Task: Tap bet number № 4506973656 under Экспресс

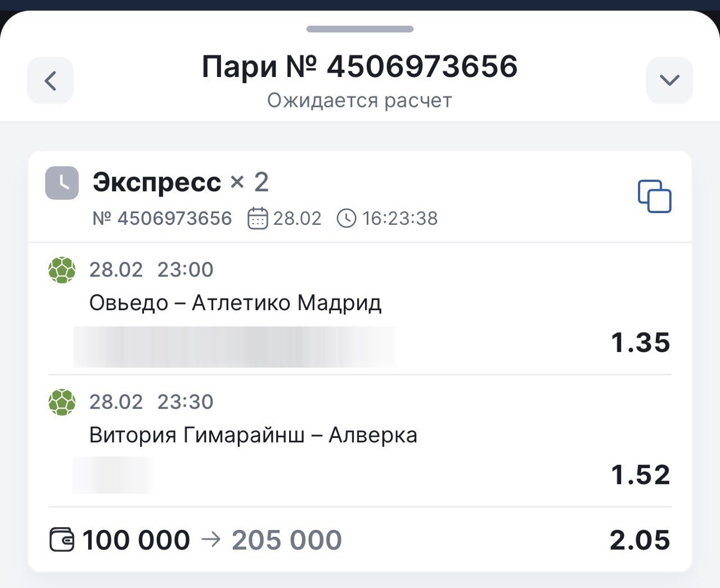Action: [162, 218]
